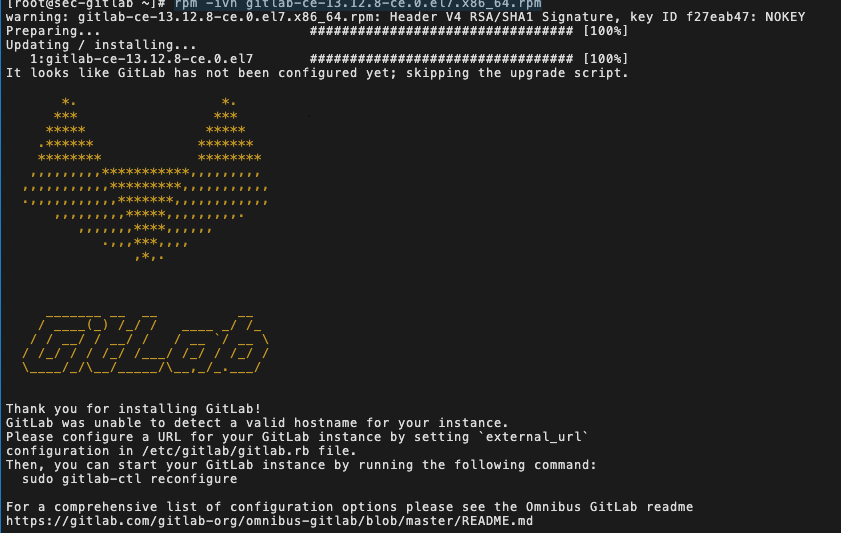Click the 'sudo gitlab-ctl reconfigure' command line
The height and width of the screenshot is (533, 841).
[x=129, y=479]
